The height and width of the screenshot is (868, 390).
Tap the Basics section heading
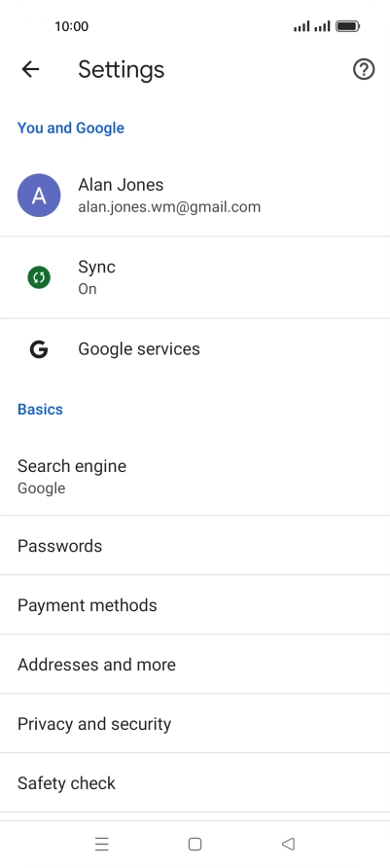[41, 409]
